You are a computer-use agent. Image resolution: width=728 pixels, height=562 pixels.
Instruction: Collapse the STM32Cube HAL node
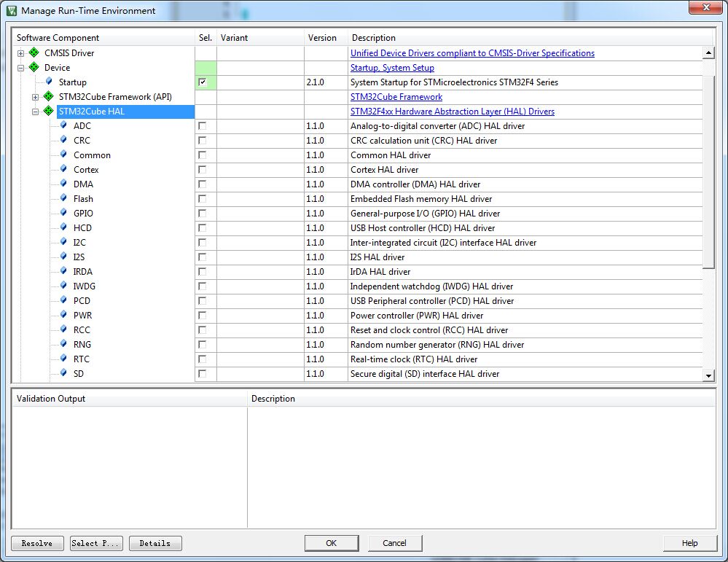[35, 112]
